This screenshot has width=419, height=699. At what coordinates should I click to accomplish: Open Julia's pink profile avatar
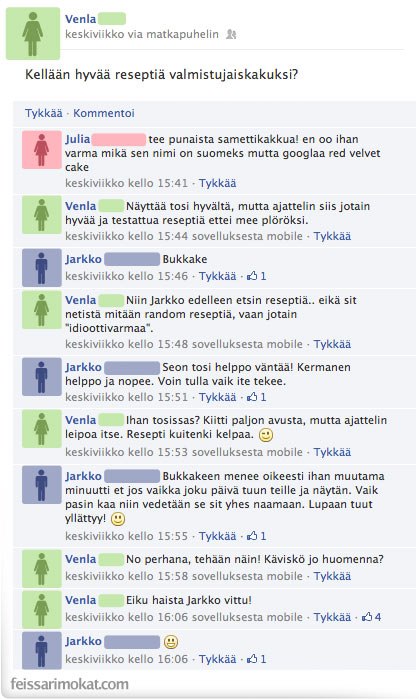42,150
